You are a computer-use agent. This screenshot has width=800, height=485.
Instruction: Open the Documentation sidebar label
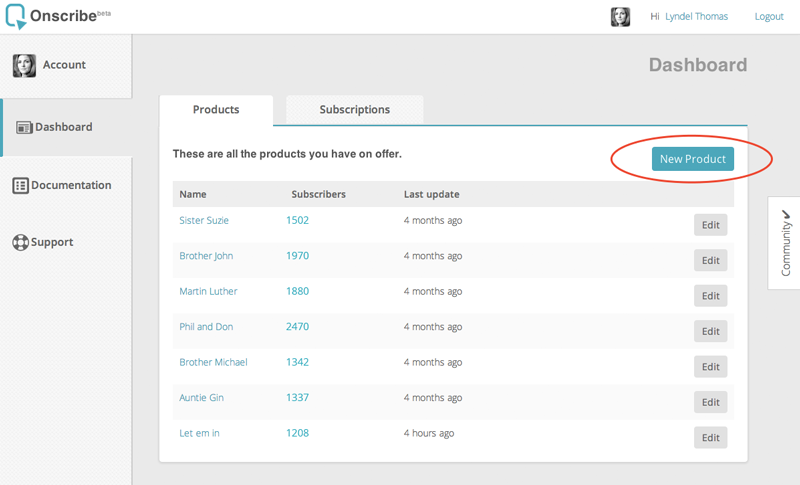[71, 185]
